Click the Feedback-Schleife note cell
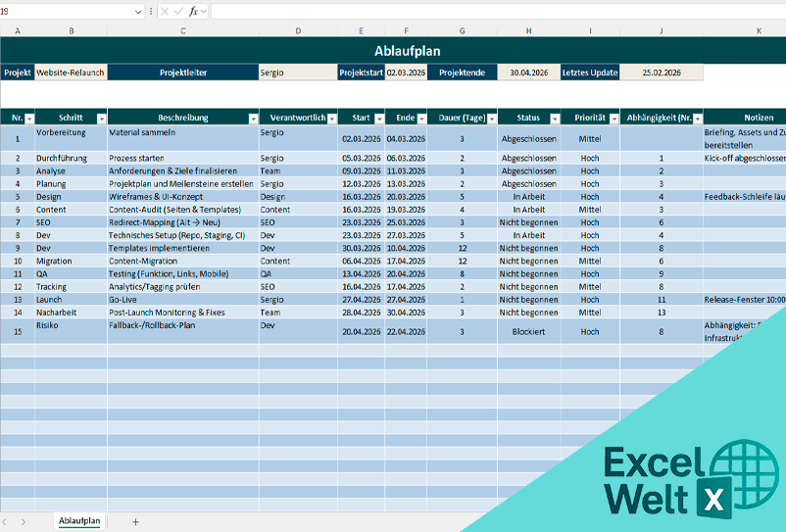The width and height of the screenshot is (786, 532). pyautogui.click(x=745, y=197)
